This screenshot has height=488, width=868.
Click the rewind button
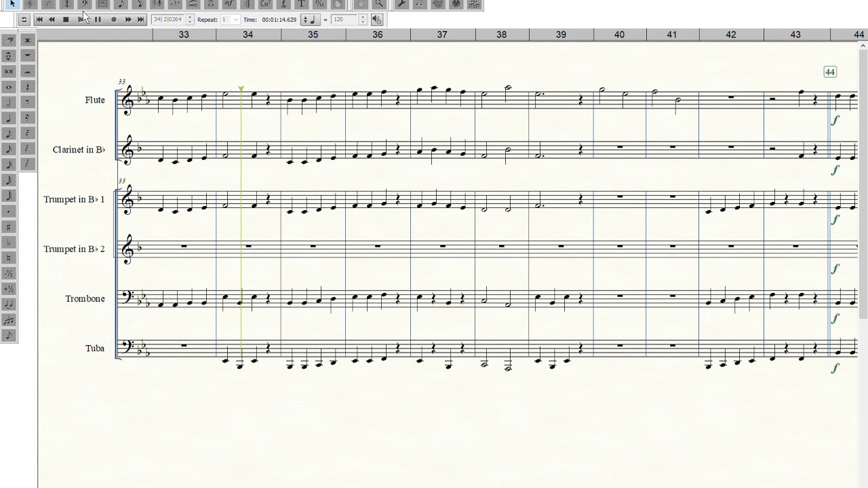click(52, 20)
